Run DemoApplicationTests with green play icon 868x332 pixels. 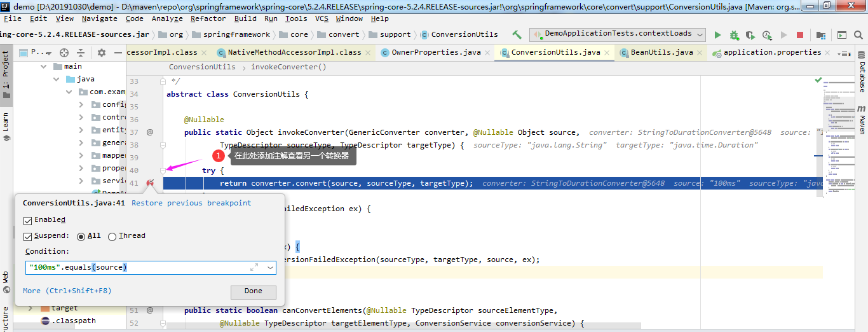point(718,35)
